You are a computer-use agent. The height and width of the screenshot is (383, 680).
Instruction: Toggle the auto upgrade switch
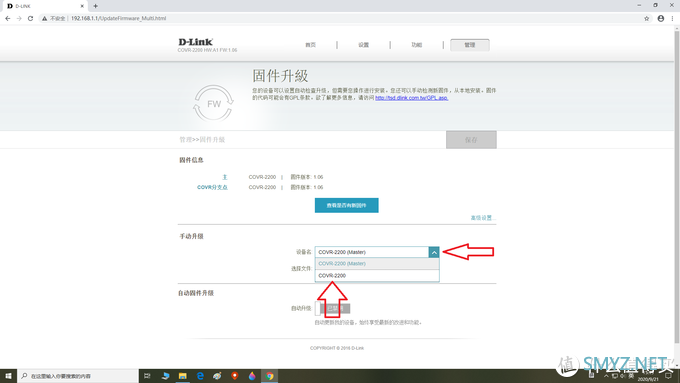[x=333, y=308]
